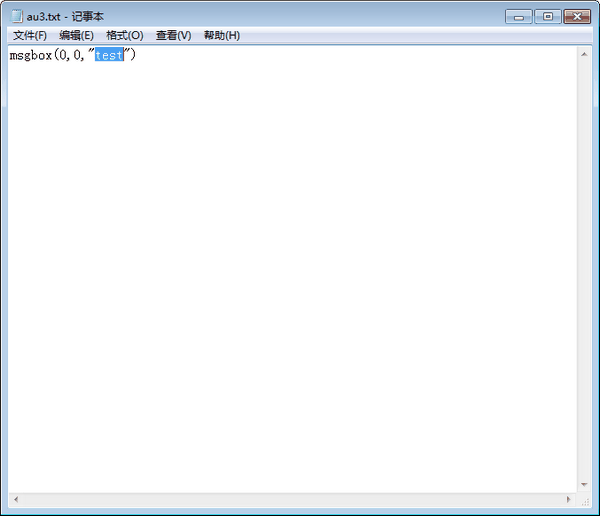The height and width of the screenshot is (516, 600).
Task: Click the highlighted word test
Action: coord(109,55)
